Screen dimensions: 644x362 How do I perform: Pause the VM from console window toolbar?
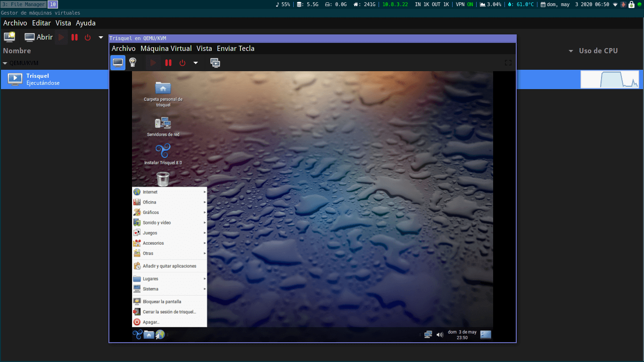tap(168, 63)
